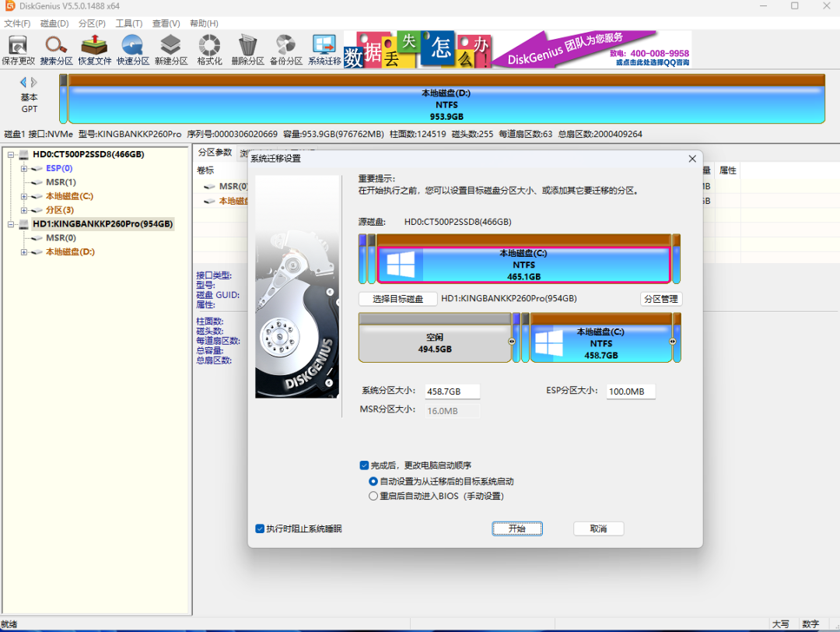The image size is (840, 632).
Task: Click the 开始 button
Action: click(x=517, y=528)
